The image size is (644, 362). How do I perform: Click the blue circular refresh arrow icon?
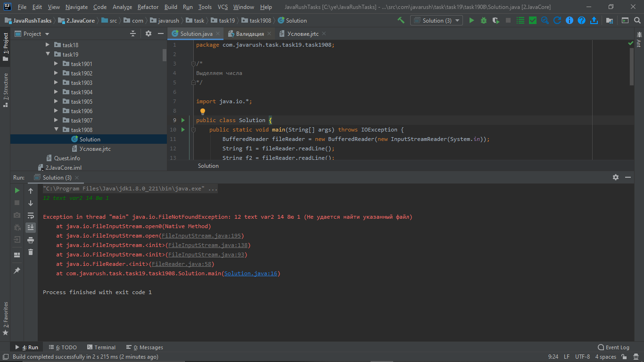point(557,20)
